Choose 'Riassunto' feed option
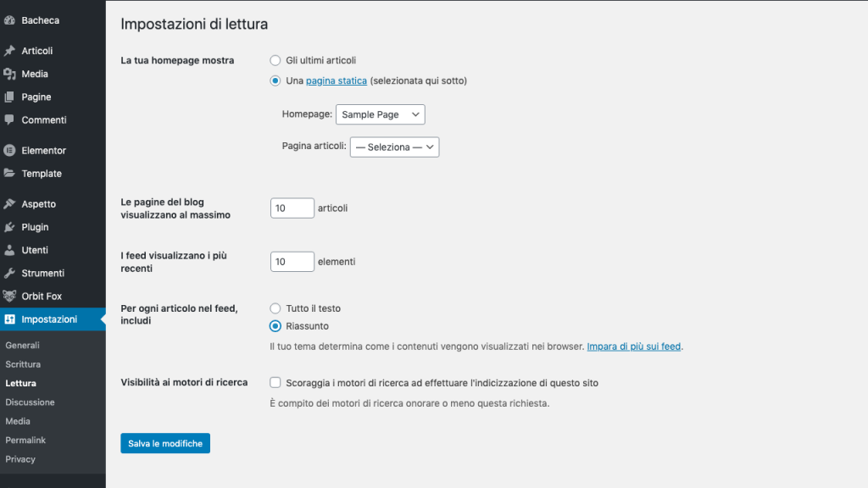The image size is (868, 488). (275, 326)
